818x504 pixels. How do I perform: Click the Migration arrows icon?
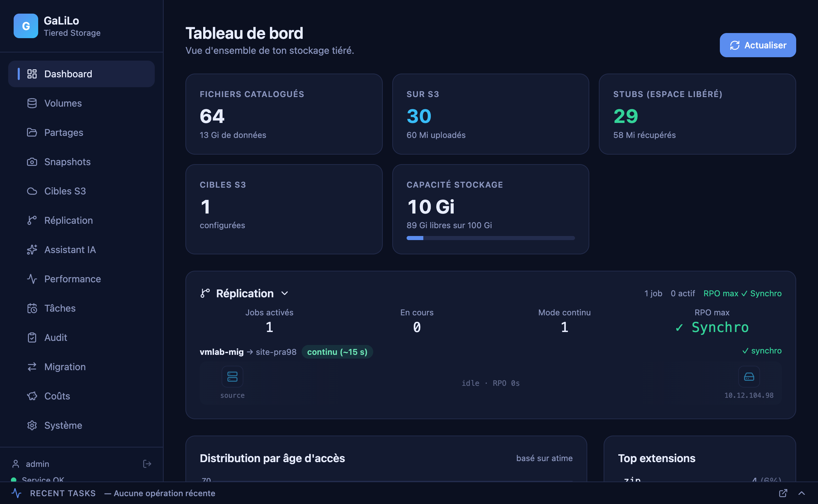(32, 367)
